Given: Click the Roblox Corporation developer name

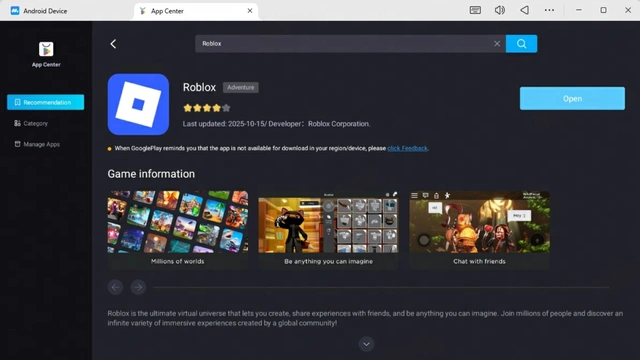Looking at the screenshot, I should 339,124.
